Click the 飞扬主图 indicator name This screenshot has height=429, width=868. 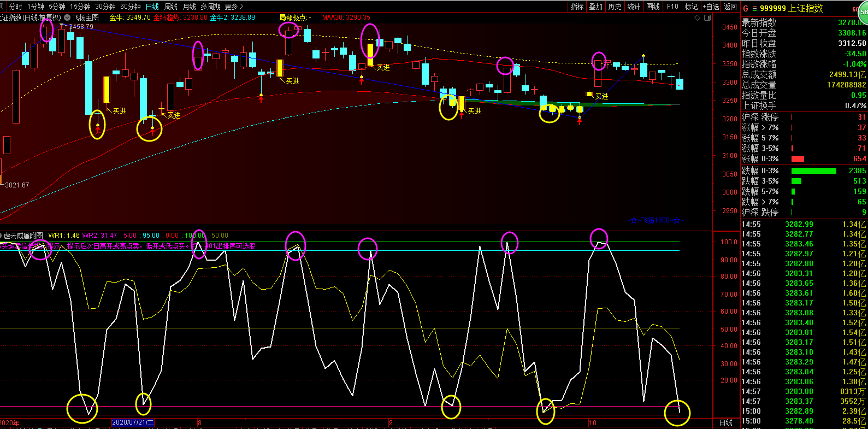[86, 17]
